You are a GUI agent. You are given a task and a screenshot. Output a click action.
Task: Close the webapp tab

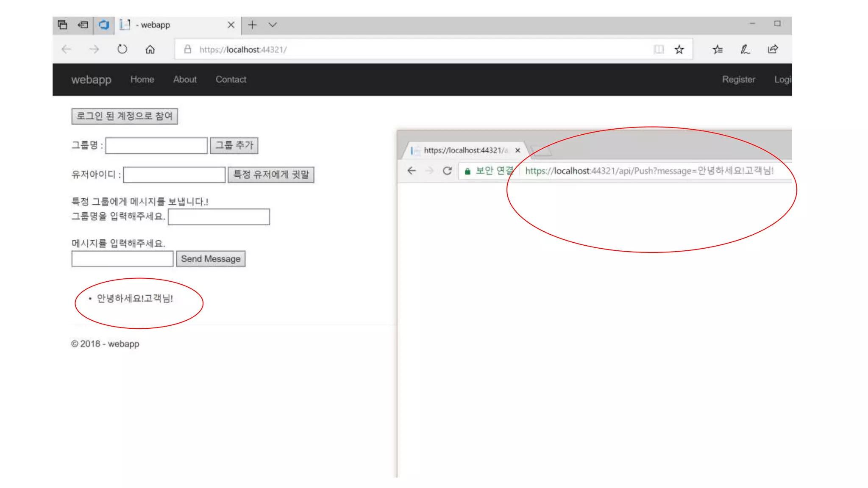point(231,25)
